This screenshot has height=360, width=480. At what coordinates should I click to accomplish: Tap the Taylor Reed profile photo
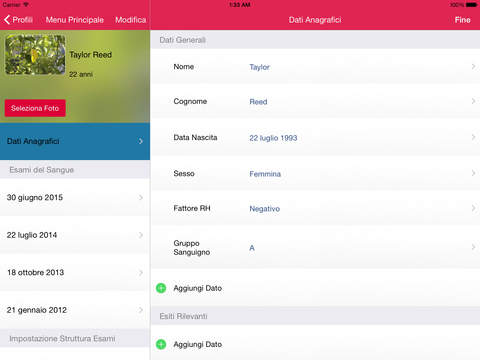point(35,55)
